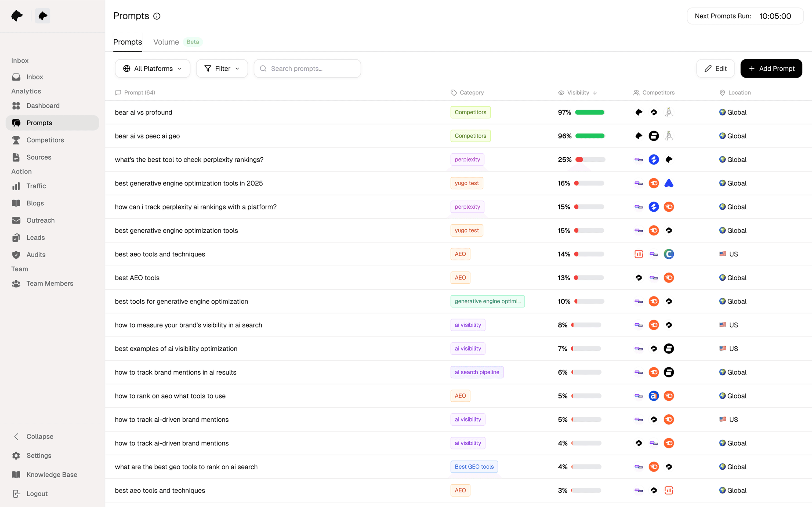Image resolution: width=812 pixels, height=507 pixels.
Task: Open Traffic analytics section
Action: coord(36,186)
